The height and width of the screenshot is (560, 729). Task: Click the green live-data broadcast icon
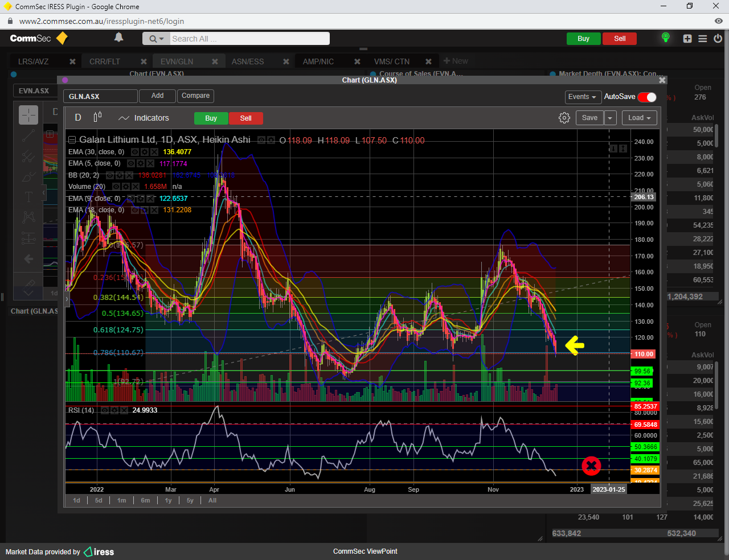665,38
